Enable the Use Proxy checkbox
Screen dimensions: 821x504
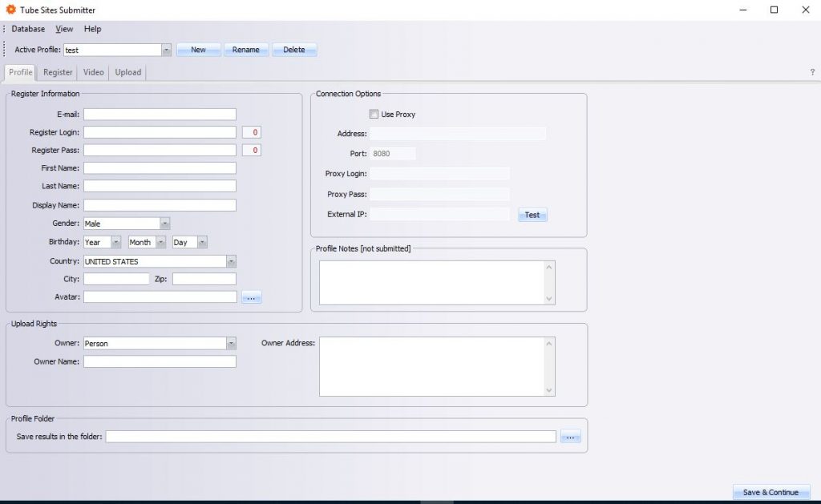click(x=374, y=114)
